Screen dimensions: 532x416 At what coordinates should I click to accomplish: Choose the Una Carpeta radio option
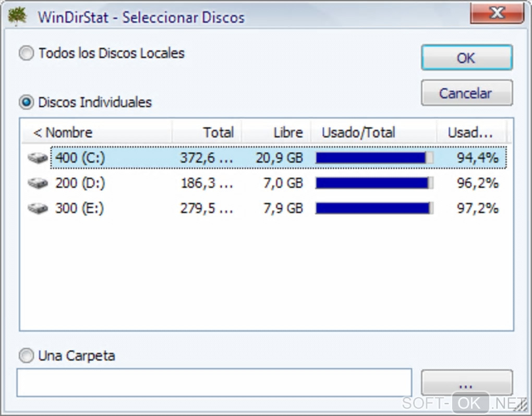coord(26,356)
